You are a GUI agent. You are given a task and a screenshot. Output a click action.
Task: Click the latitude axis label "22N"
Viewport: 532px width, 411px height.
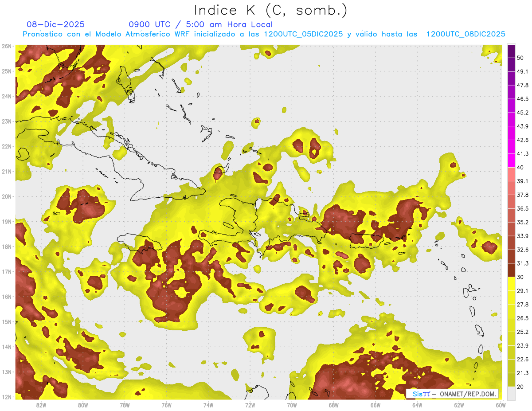(x=7, y=146)
